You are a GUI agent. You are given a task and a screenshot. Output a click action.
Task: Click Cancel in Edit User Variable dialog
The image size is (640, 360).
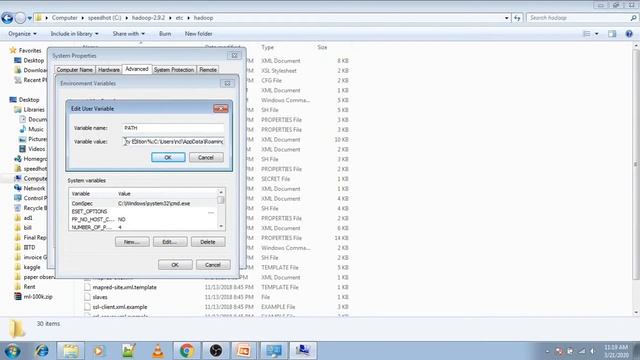click(x=206, y=158)
